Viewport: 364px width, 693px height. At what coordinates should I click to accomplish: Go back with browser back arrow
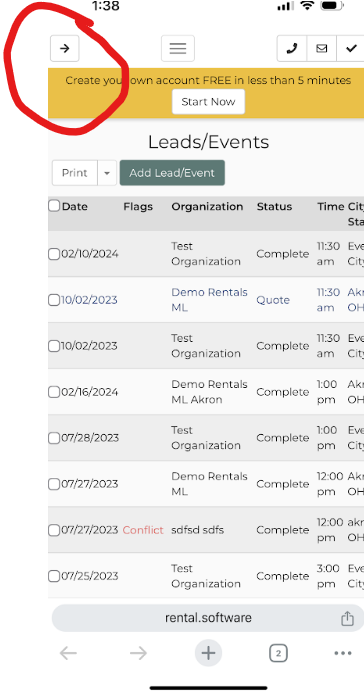point(68,653)
